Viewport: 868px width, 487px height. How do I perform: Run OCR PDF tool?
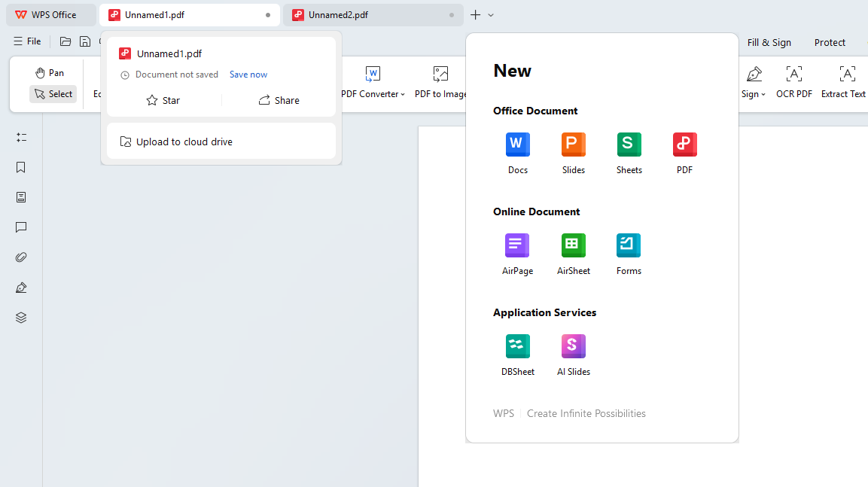click(793, 83)
